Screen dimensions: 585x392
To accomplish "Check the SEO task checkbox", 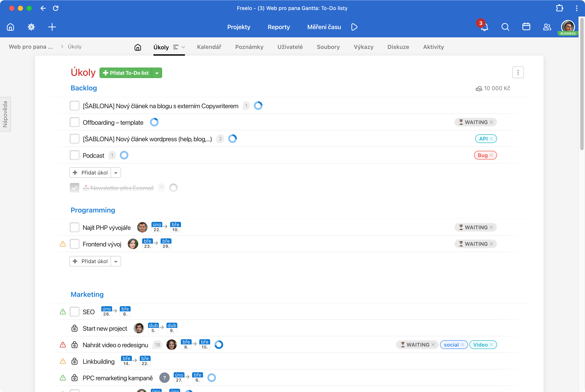I will pyautogui.click(x=75, y=312).
